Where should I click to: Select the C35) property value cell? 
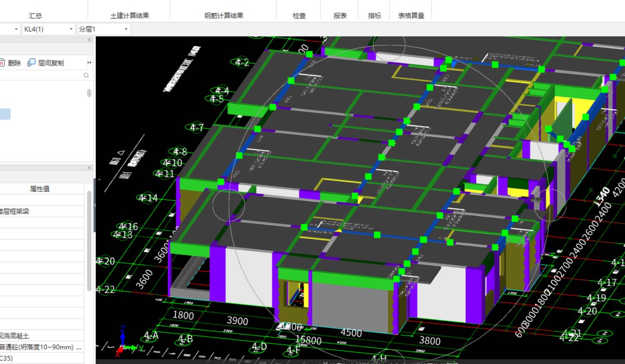[x=42, y=358]
